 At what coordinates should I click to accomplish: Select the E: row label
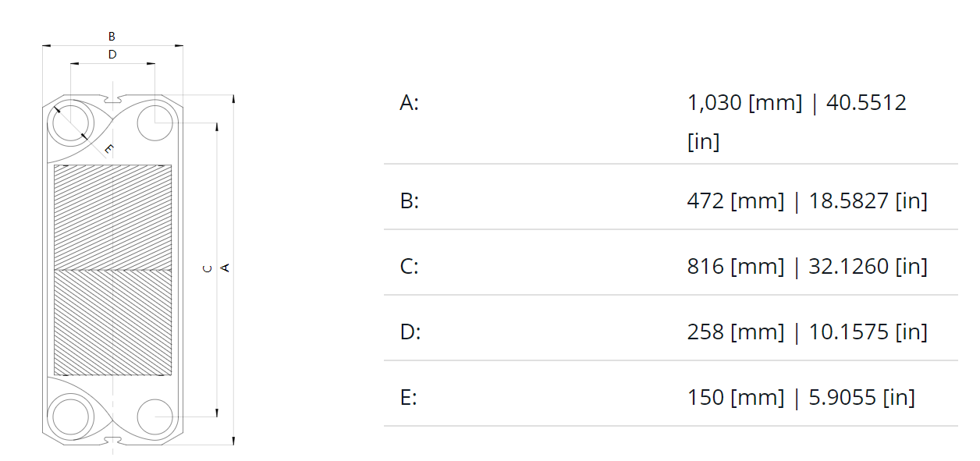click(x=409, y=398)
